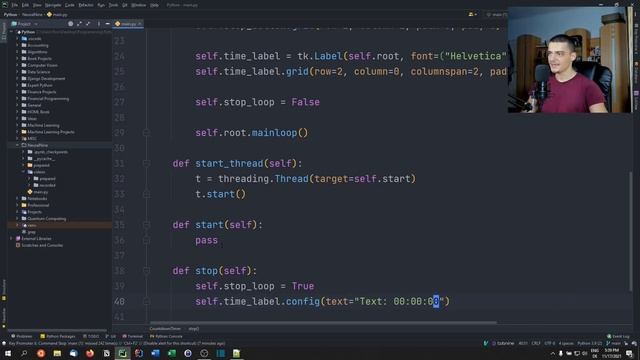
Task: Click the taskbar search magnifier icon
Action: (24, 353)
